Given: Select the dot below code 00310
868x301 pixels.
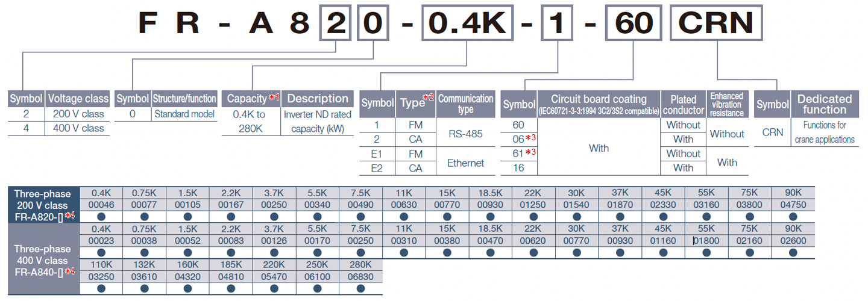Looking at the screenshot, I should [404, 252].
